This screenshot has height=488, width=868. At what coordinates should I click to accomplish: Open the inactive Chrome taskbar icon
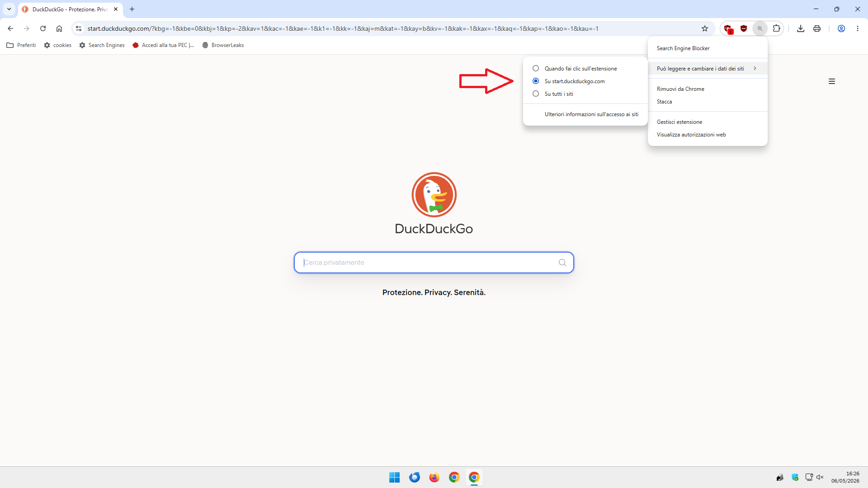click(454, 477)
